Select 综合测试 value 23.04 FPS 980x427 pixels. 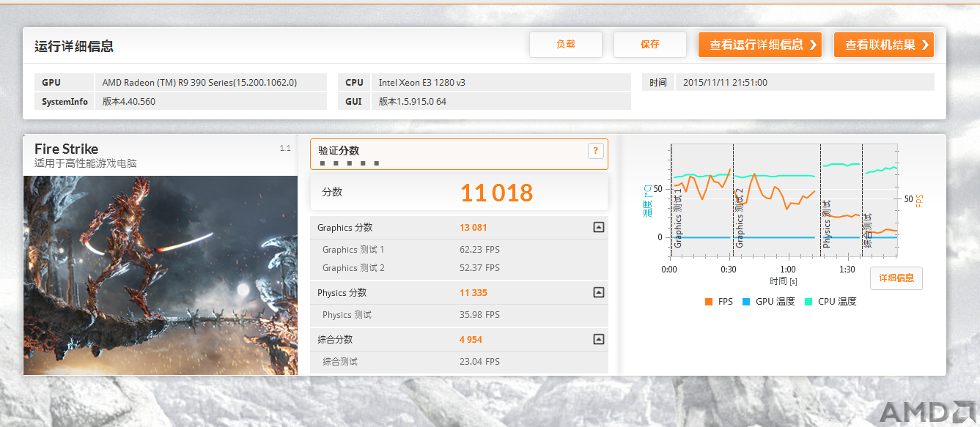click(479, 362)
